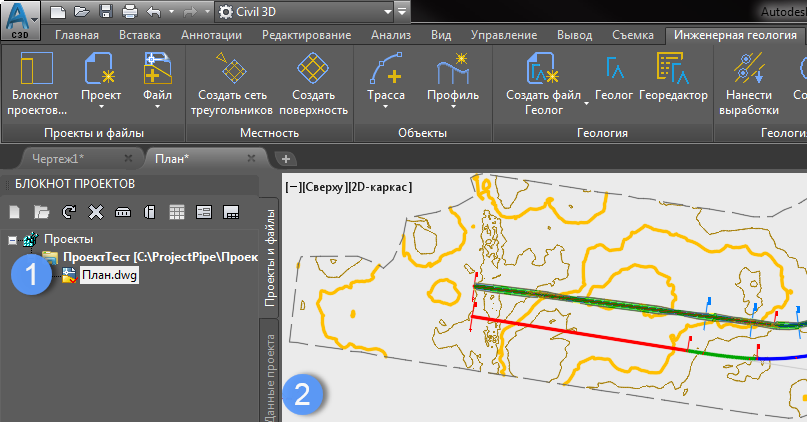The width and height of the screenshot is (807, 422).
Task: Open the undo history dropdown arrow
Action: click(171, 11)
